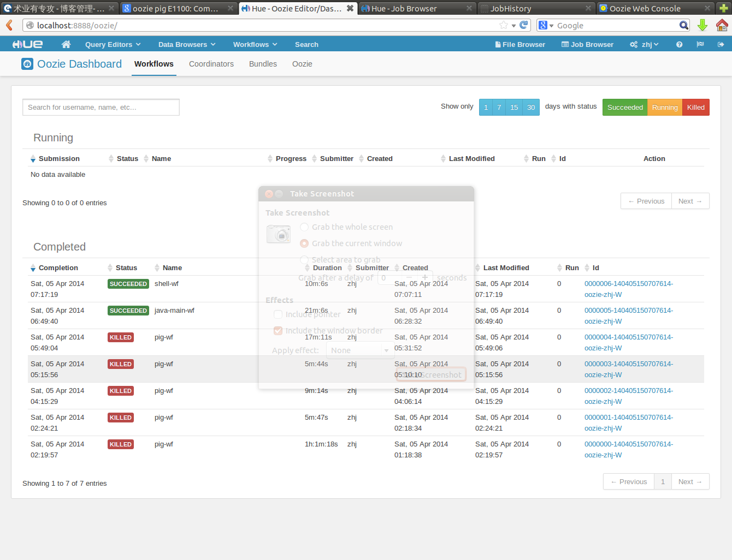Viewport: 732px width, 560px height.
Task: Click the shell-wf name cell
Action: point(167,283)
